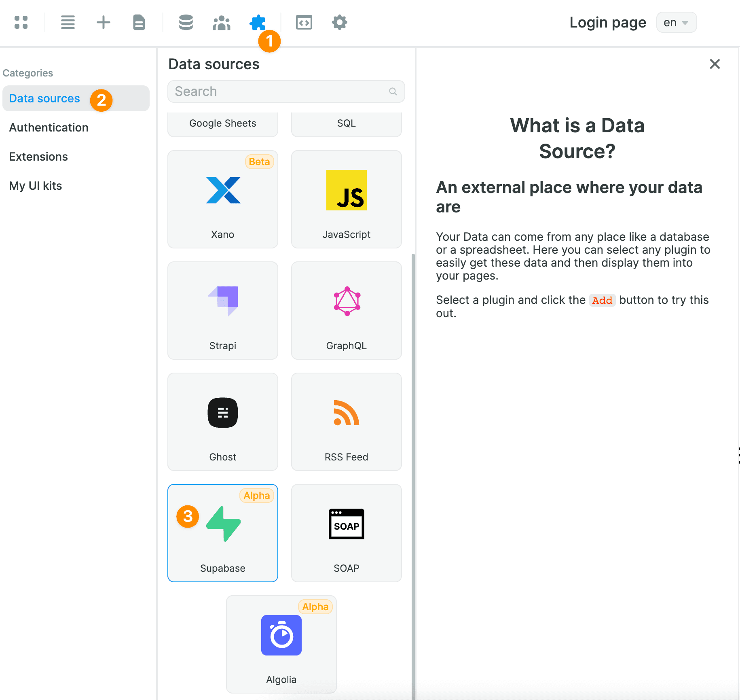Viewport: 740px width, 700px height.
Task: Click the Strapi card label
Action: click(223, 346)
